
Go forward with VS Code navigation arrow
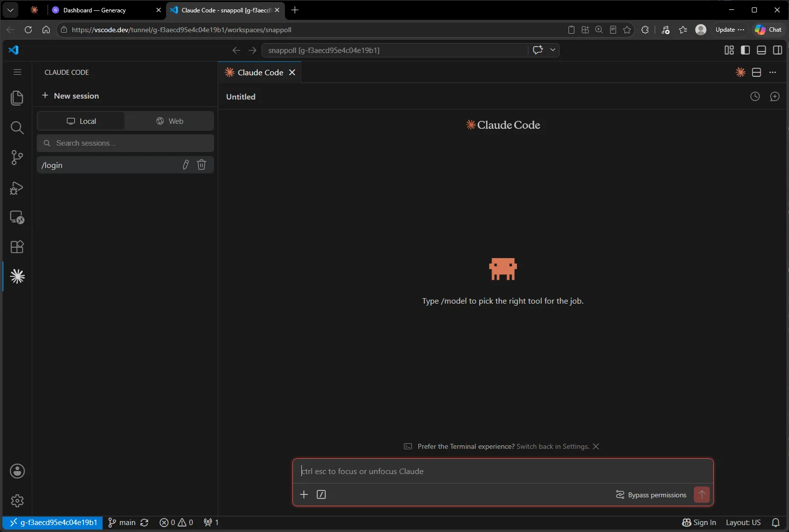[252, 50]
